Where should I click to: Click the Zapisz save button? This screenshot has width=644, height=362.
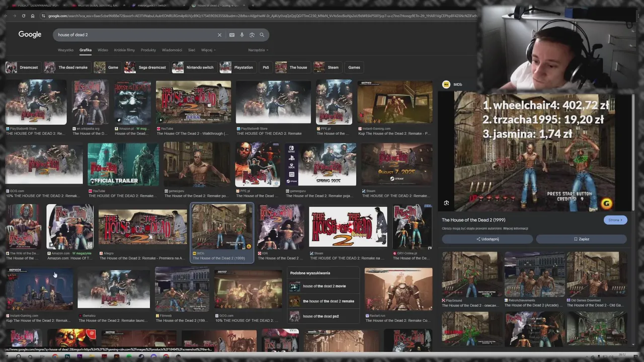pos(581,239)
